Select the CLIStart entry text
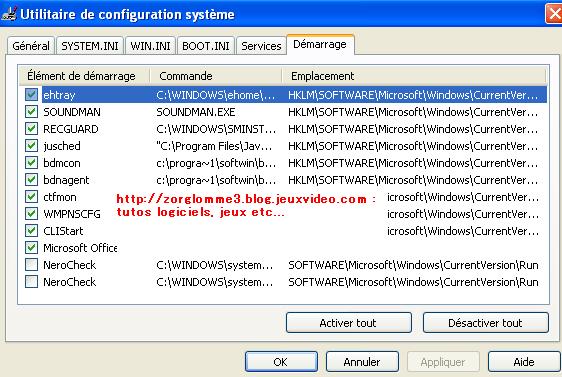This screenshot has width=562, height=377. (x=63, y=231)
